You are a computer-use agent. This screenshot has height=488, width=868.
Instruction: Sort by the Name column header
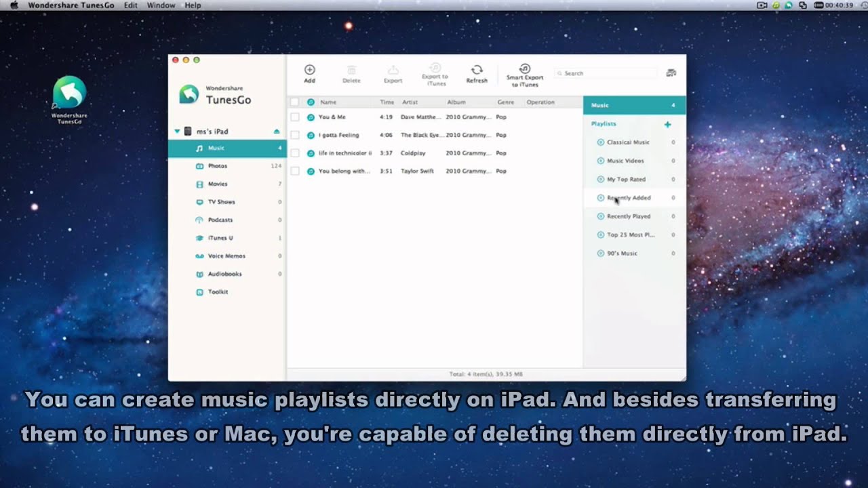pos(328,102)
